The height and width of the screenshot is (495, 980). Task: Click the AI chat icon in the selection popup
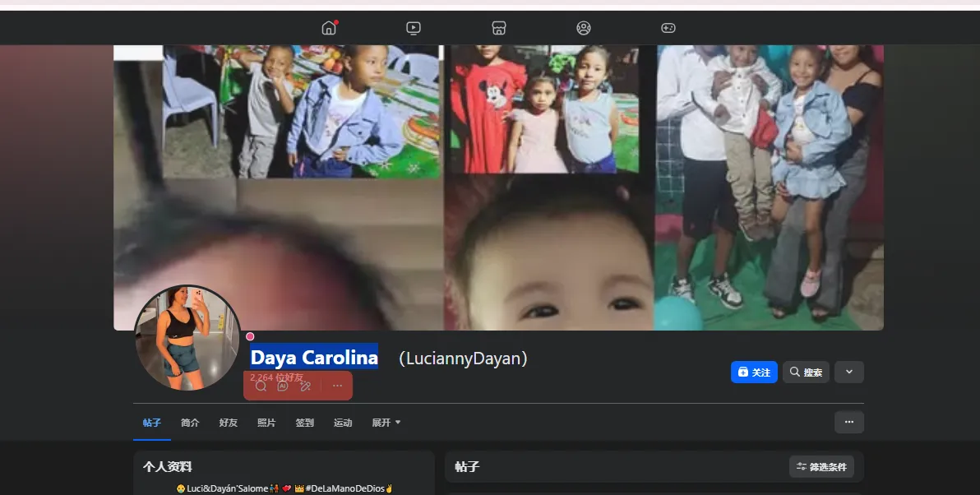(283, 386)
